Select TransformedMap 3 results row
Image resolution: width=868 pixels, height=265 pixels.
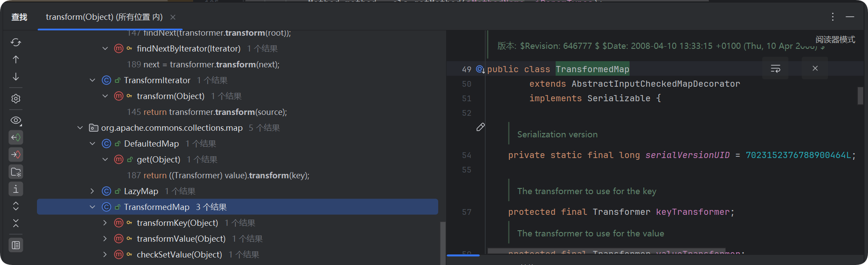238,207
